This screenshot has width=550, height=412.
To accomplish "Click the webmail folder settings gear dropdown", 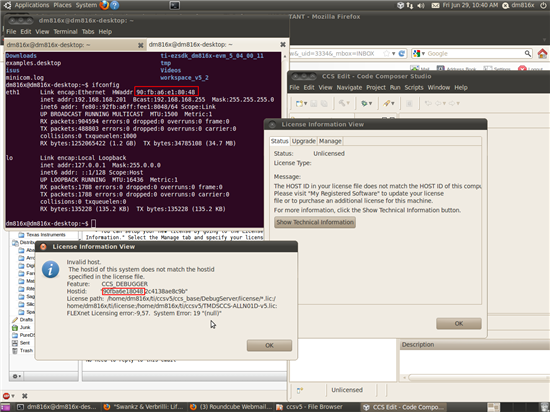I will click(x=16, y=376).
